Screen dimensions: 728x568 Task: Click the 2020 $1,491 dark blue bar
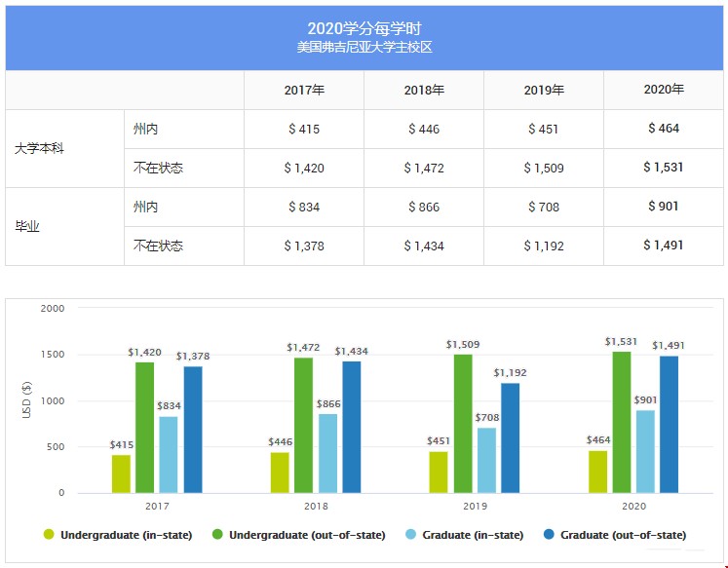coord(669,424)
